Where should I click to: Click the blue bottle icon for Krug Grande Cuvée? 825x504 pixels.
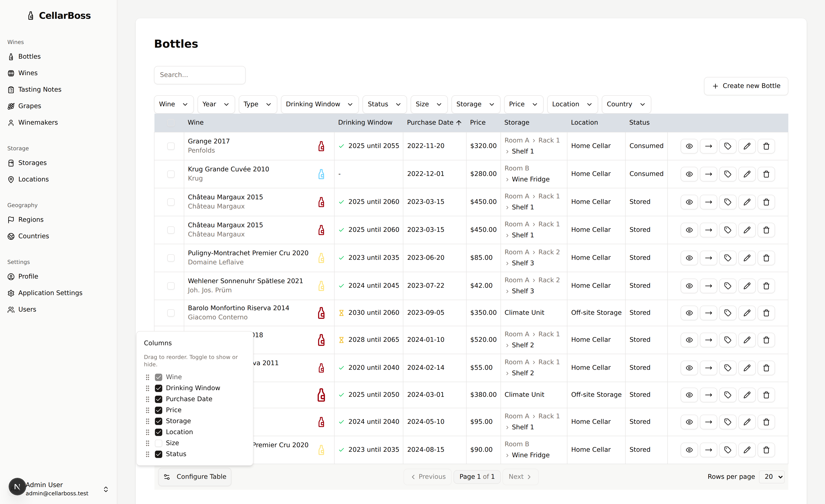pos(321,174)
